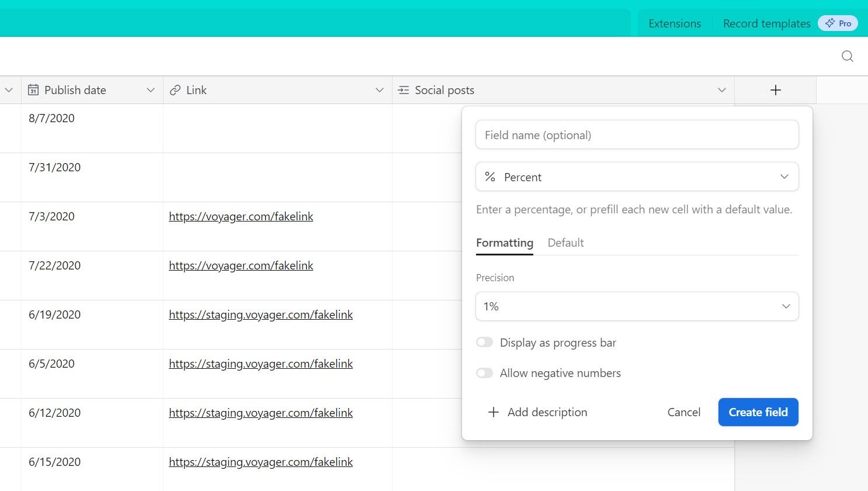Click the calendar icon in Publish date header
The height and width of the screenshot is (491, 868).
click(x=33, y=90)
